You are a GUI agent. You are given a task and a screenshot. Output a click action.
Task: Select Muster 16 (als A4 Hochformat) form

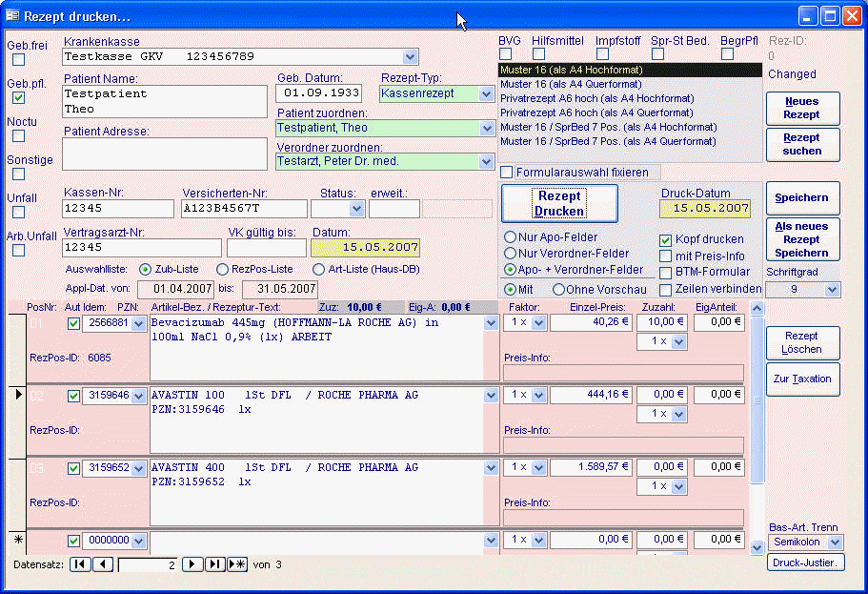[630, 70]
